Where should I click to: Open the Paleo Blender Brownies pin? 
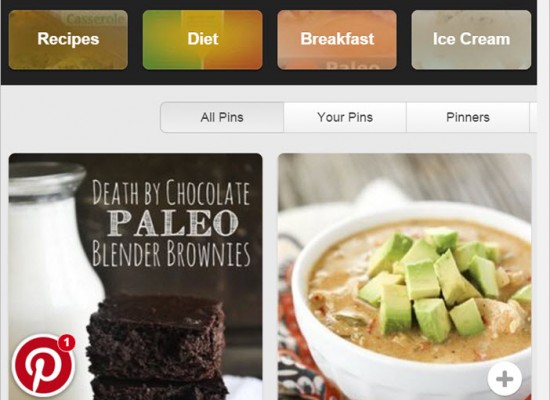click(x=135, y=276)
